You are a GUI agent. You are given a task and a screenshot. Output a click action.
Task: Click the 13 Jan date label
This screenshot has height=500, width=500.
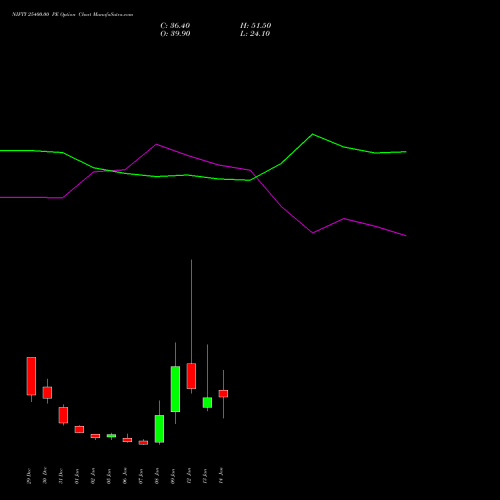[x=205, y=476]
